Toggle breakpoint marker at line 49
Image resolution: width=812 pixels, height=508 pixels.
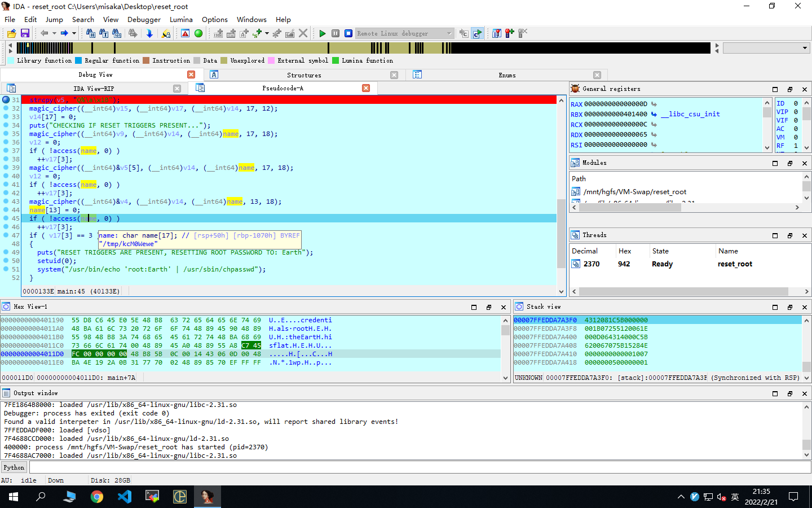pyautogui.click(x=6, y=252)
